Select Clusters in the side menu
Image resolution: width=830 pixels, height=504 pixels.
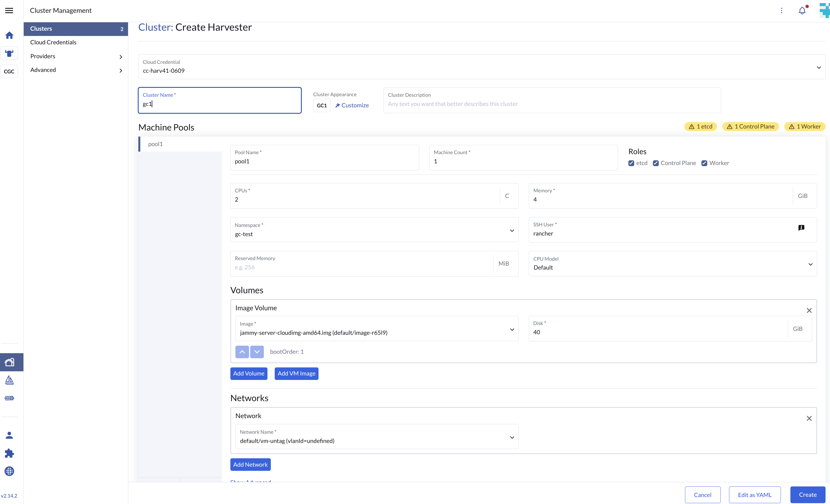76,29
